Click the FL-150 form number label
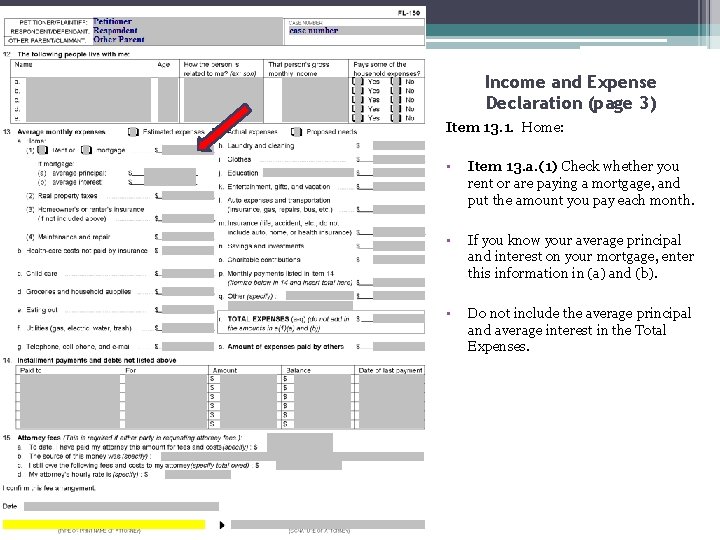The width and height of the screenshot is (720, 540). click(409, 13)
